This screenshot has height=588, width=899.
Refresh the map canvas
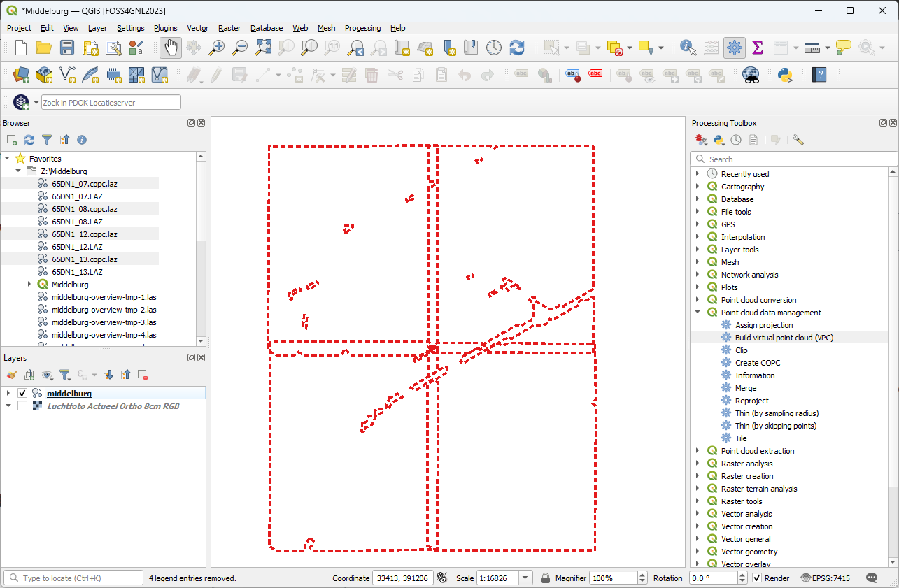(516, 48)
